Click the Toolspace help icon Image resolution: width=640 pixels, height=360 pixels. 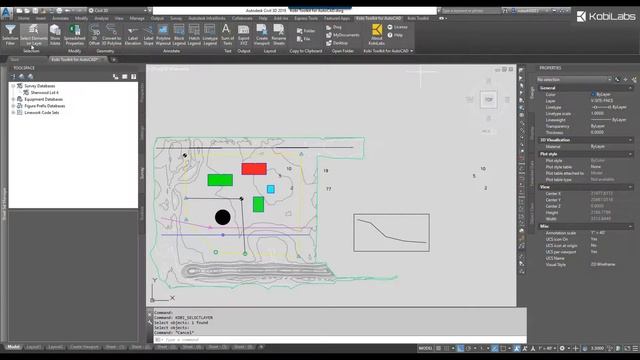coord(133,77)
